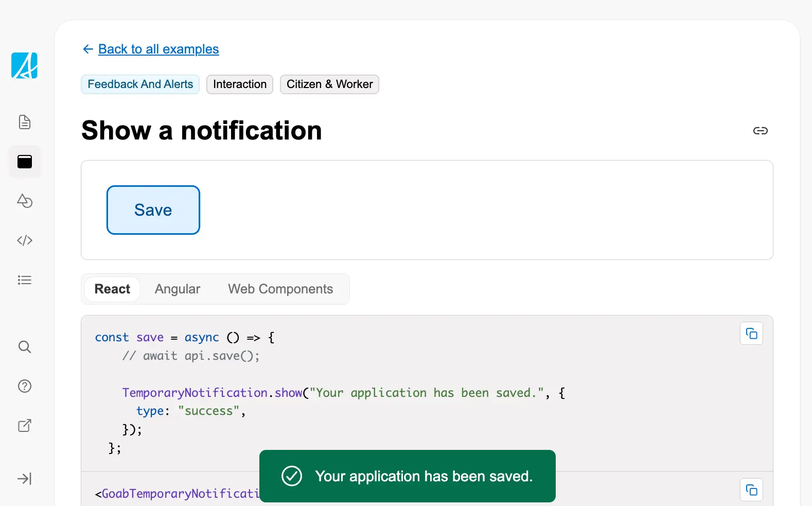Copy the const save code snippet
Viewport: 812px width, 506px height.
tap(751, 334)
